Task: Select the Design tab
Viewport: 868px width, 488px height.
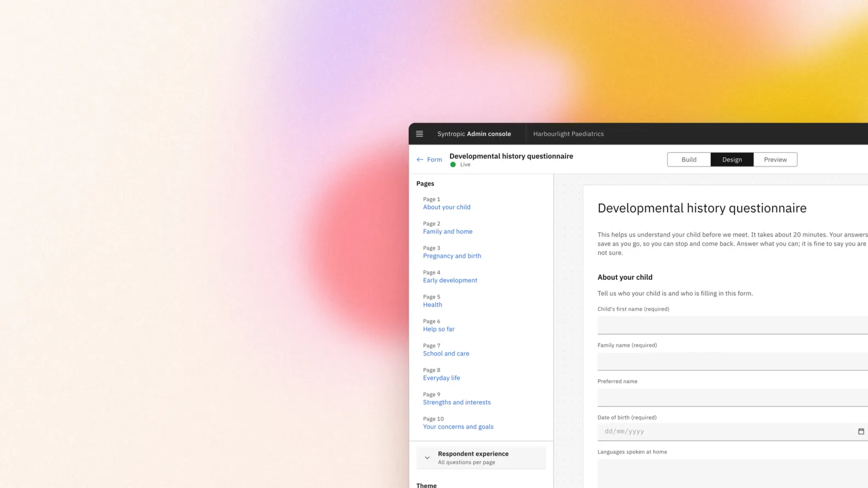Action: pos(732,160)
